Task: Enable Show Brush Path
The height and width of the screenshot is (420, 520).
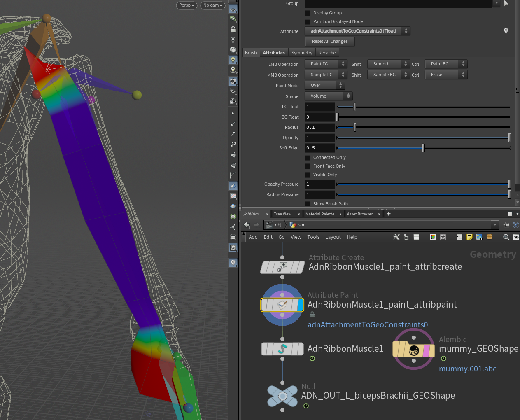Action: (x=308, y=204)
